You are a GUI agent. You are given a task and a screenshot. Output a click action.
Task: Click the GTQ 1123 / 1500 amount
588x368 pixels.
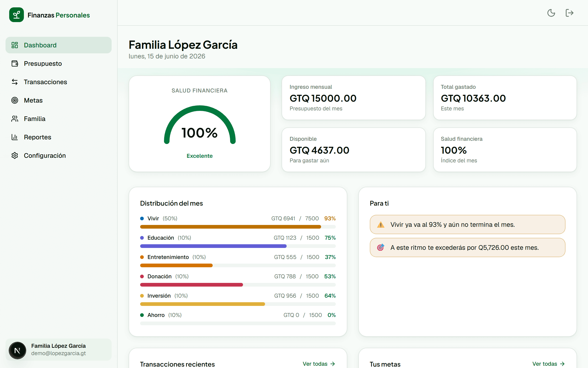click(x=296, y=238)
